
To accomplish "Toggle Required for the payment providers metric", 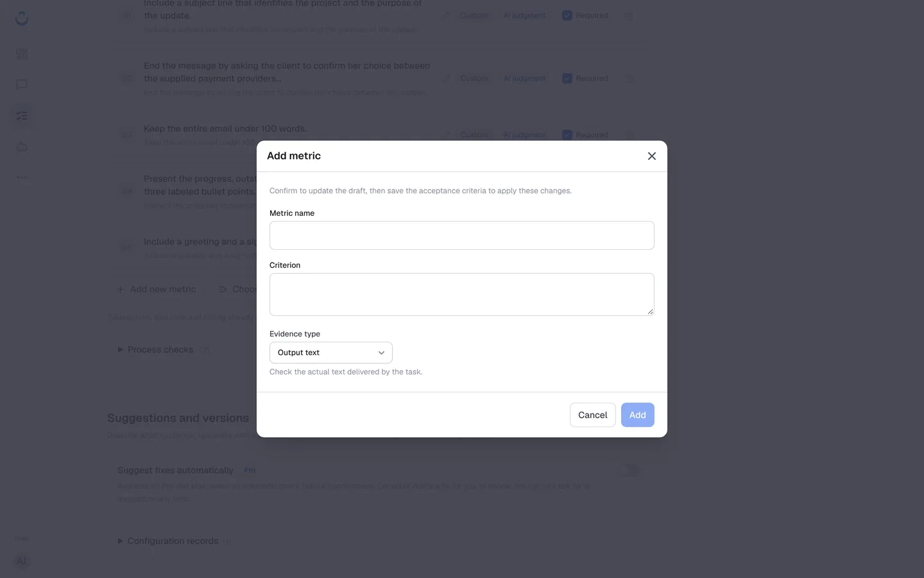I will (567, 78).
